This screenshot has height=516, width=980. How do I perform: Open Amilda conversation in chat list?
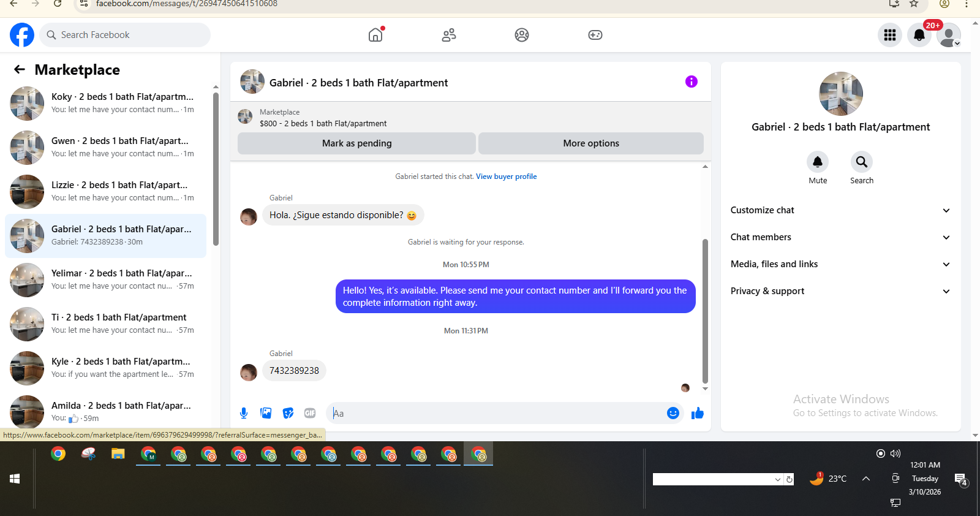(105, 411)
